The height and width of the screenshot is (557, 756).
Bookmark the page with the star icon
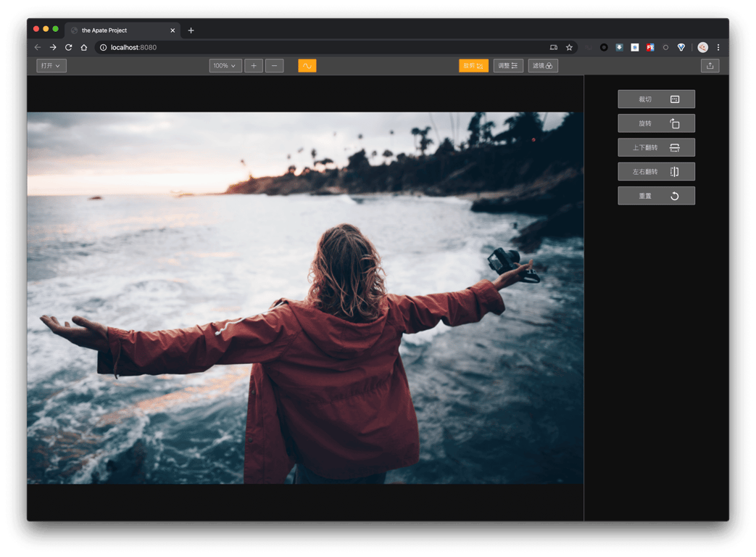click(x=569, y=48)
